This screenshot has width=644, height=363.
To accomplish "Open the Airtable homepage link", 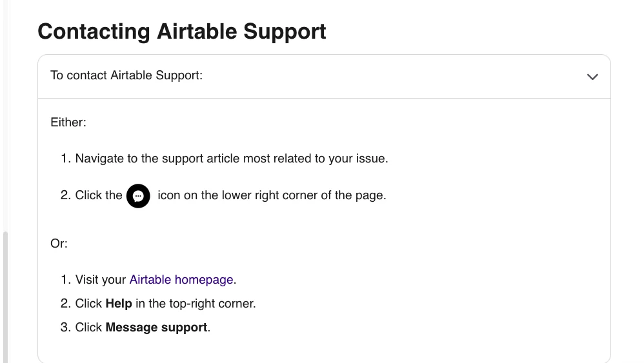I will click(181, 280).
